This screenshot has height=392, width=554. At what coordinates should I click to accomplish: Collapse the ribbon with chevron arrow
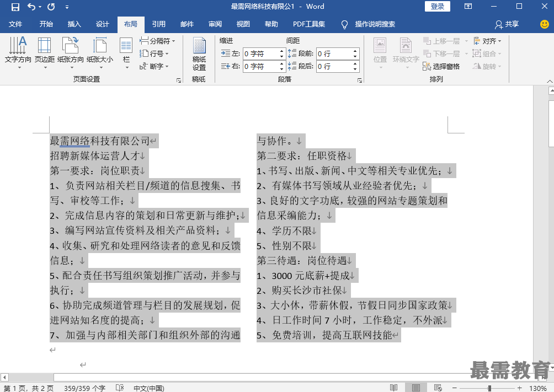[x=550, y=81]
